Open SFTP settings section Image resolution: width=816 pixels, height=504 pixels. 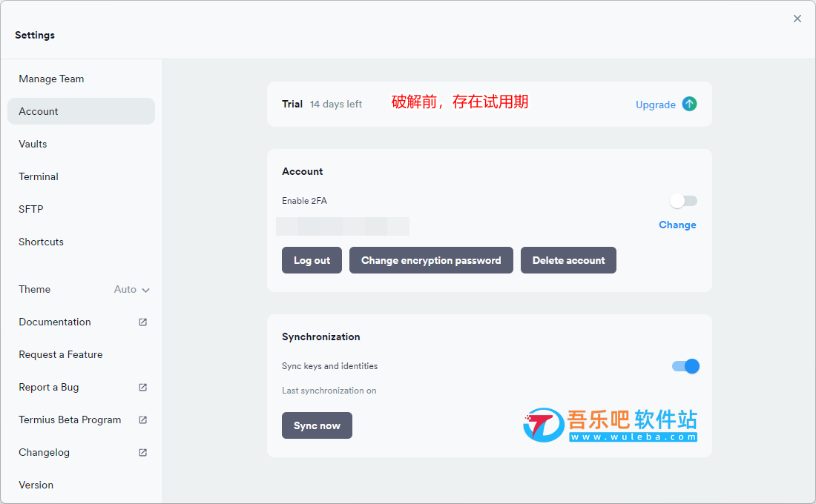31,209
